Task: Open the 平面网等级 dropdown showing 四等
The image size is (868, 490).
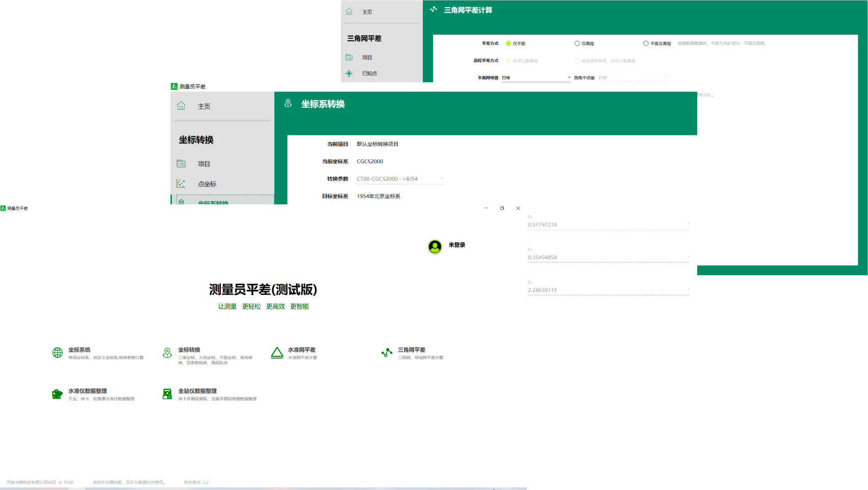Action: click(536, 78)
